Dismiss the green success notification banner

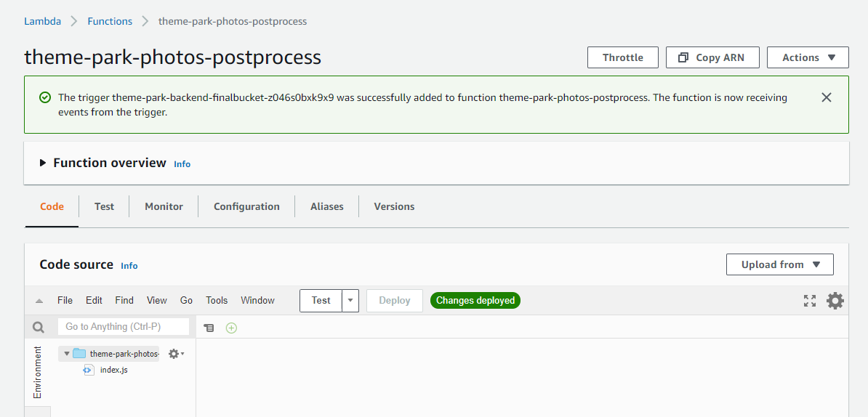[826, 98]
